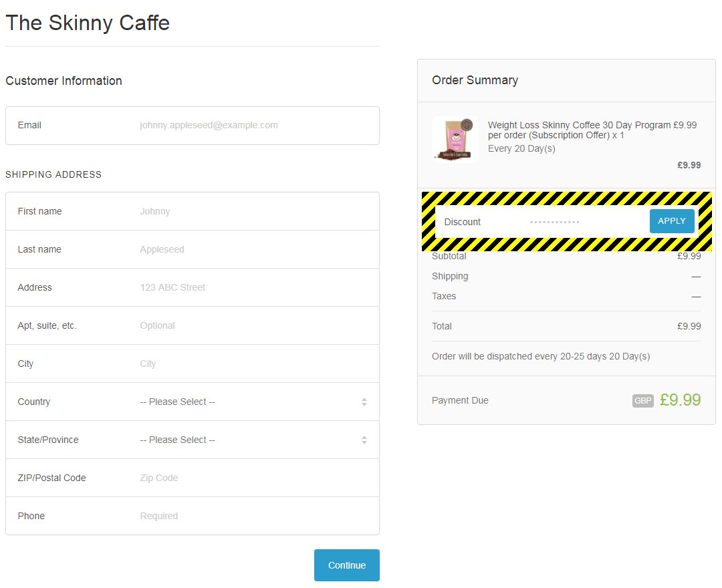Click the £9.99 Payment Due amount
The width and height of the screenshot is (722, 588).
tap(680, 400)
